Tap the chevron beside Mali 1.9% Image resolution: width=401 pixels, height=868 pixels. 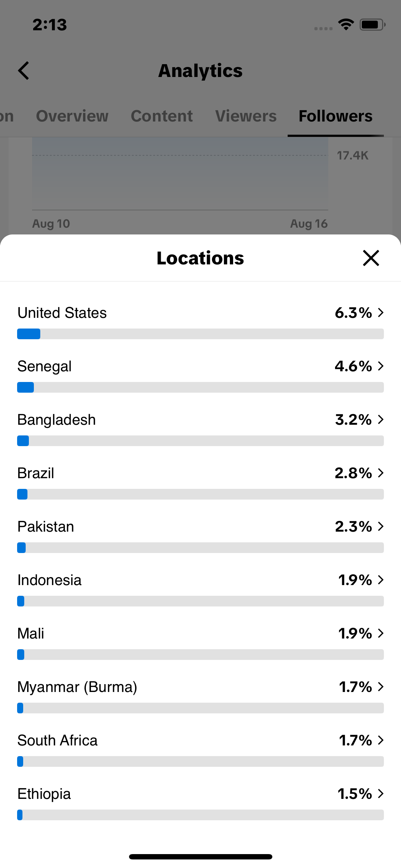click(x=381, y=633)
